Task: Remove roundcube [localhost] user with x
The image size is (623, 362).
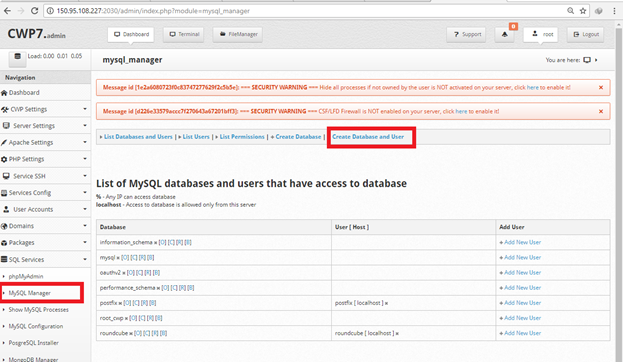Action: (397, 333)
